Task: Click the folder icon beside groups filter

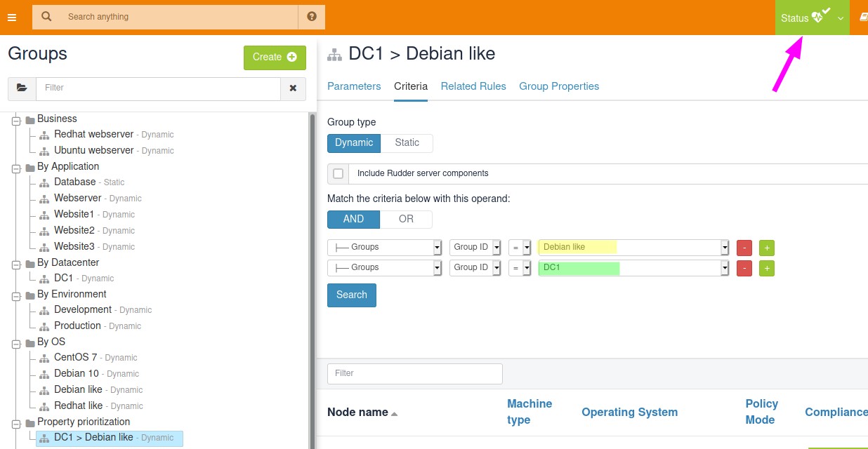Action: tap(22, 88)
